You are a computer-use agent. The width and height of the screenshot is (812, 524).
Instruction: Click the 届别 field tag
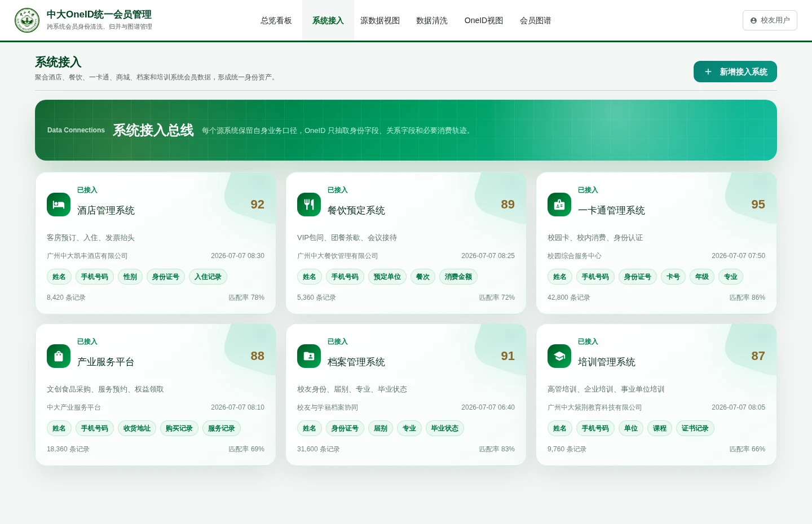381,428
